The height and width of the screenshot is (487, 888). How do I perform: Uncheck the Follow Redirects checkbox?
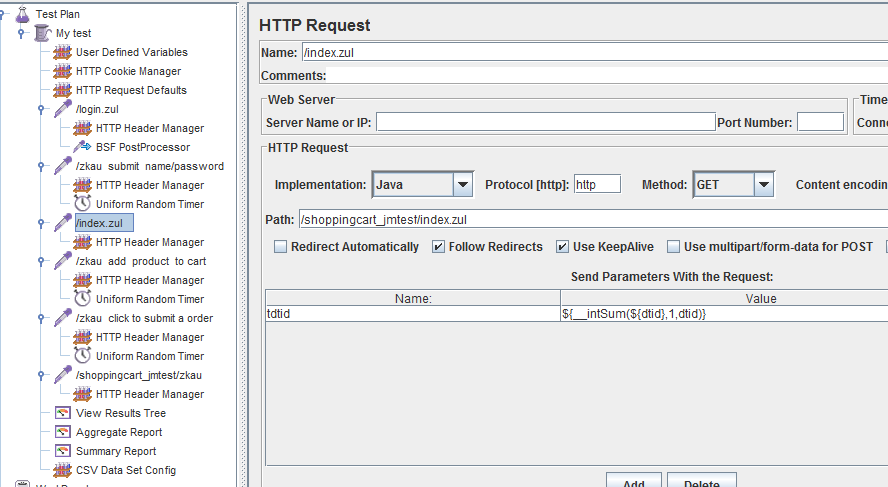click(438, 246)
